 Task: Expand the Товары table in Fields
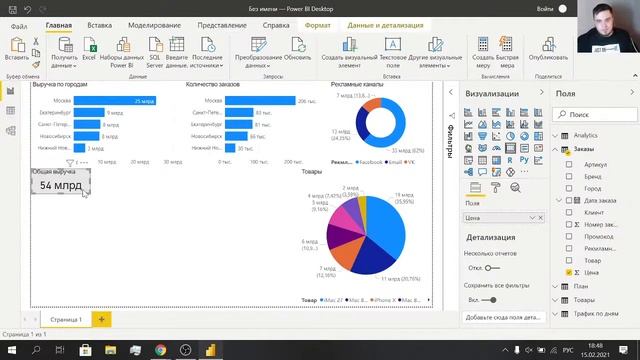pos(555,300)
